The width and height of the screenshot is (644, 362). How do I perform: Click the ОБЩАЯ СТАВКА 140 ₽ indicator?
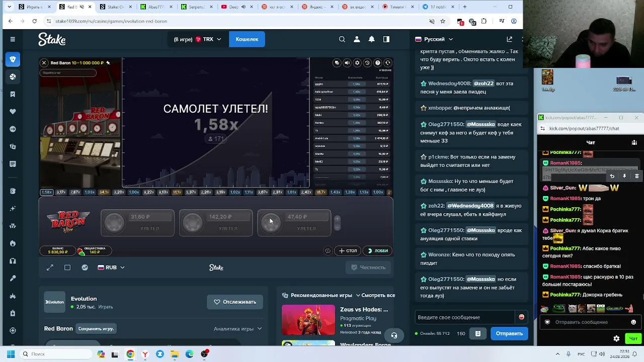[94, 250]
